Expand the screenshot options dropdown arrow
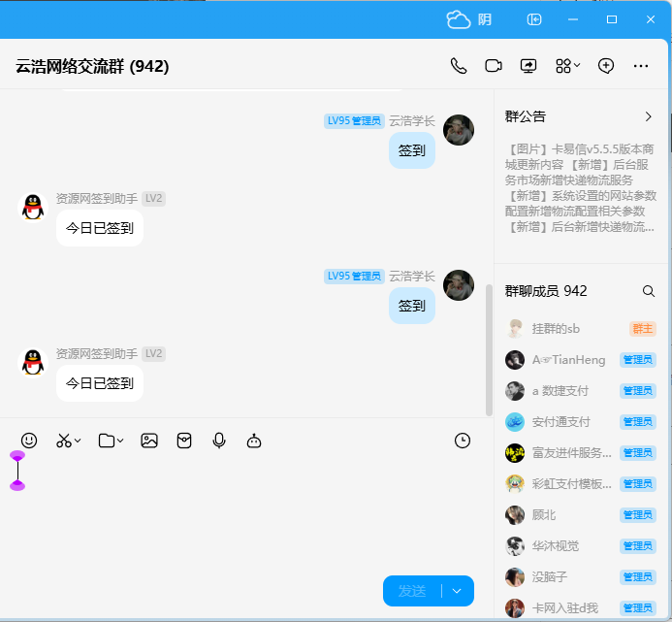The width and height of the screenshot is (672, 622). click(x=78, y=441)
